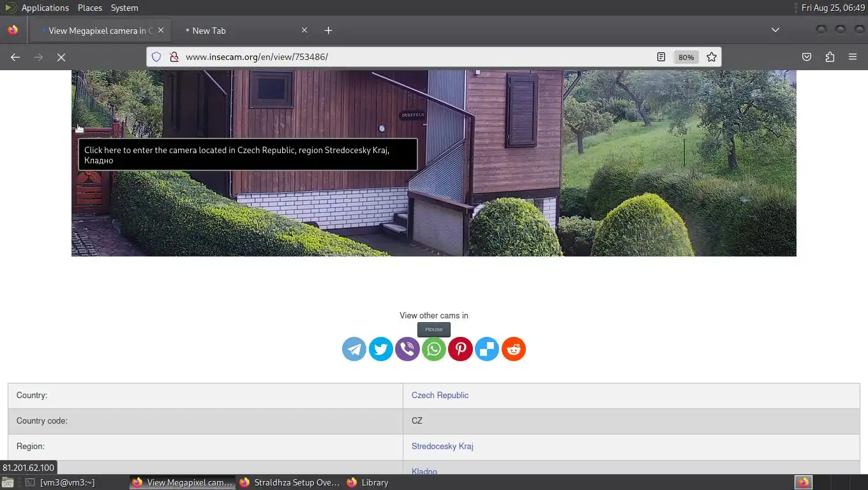
Task: Open the System menu
Action: [124, 8]
